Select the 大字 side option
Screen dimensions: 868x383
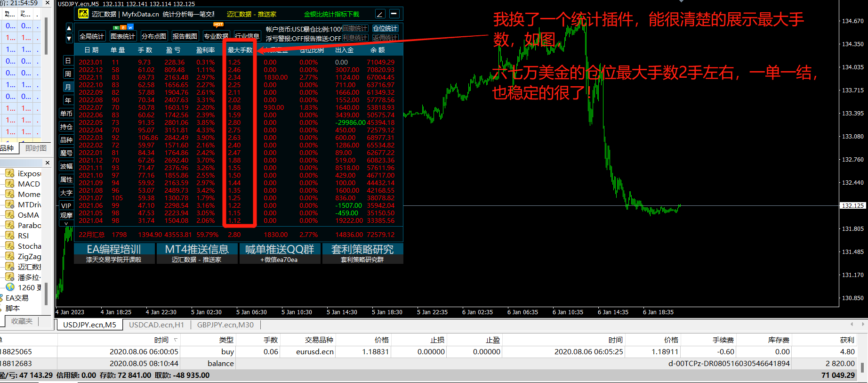[x=66, y=193]
